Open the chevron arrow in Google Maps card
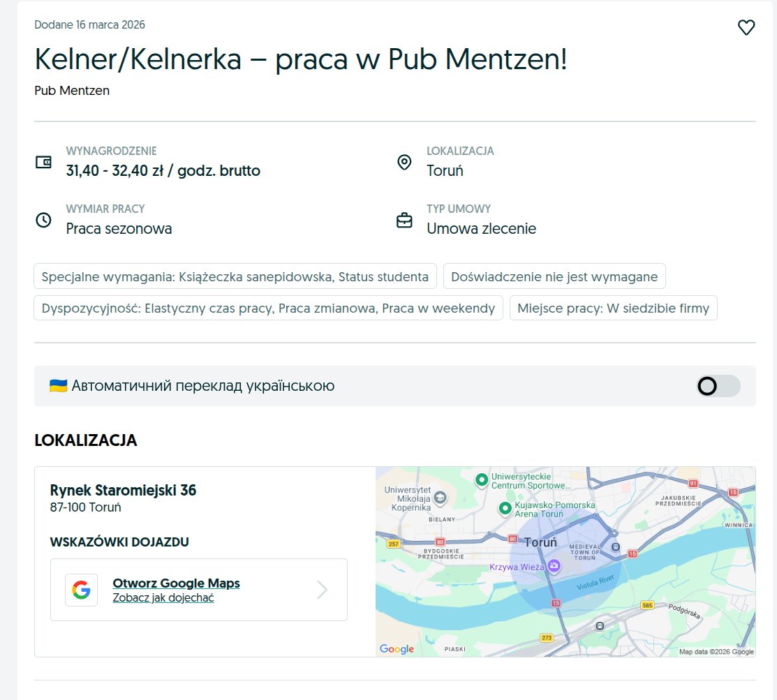The image size is (777, 700). coord(323,590)
